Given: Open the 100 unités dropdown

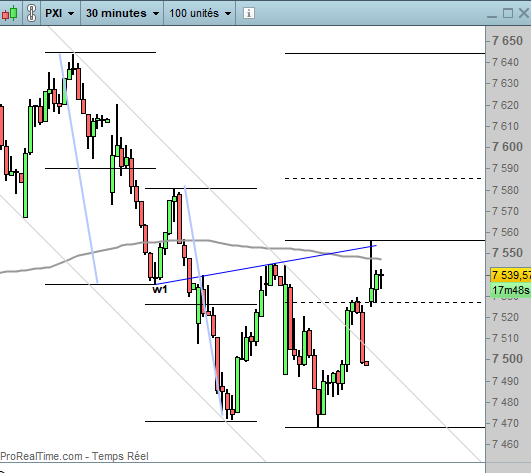Looking at the screenshot, I should click(200, 13).
